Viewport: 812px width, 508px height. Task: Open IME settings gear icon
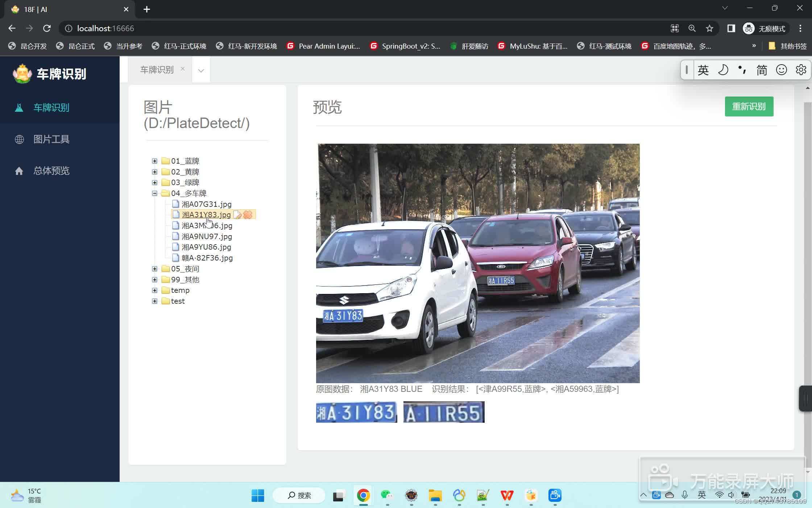801,70
